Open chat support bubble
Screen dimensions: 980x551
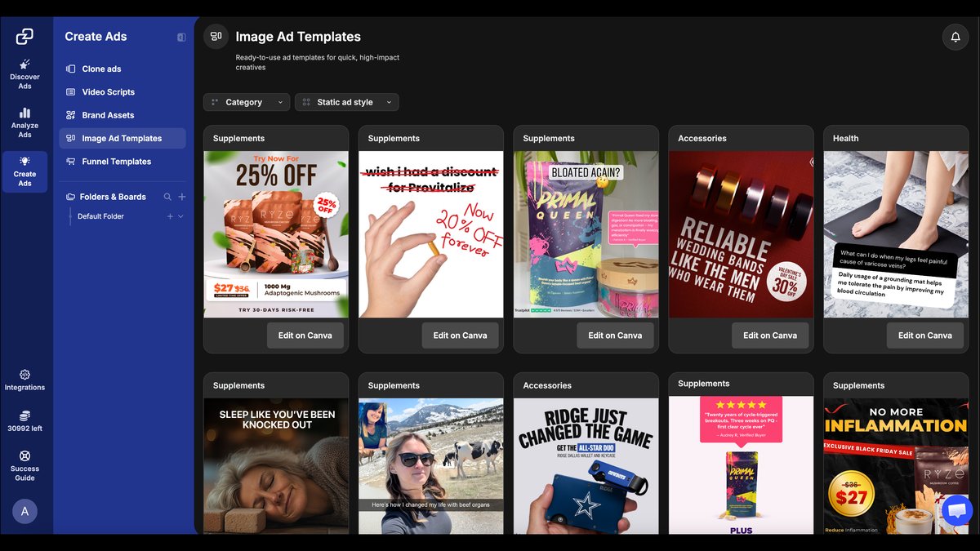(956, 510)
